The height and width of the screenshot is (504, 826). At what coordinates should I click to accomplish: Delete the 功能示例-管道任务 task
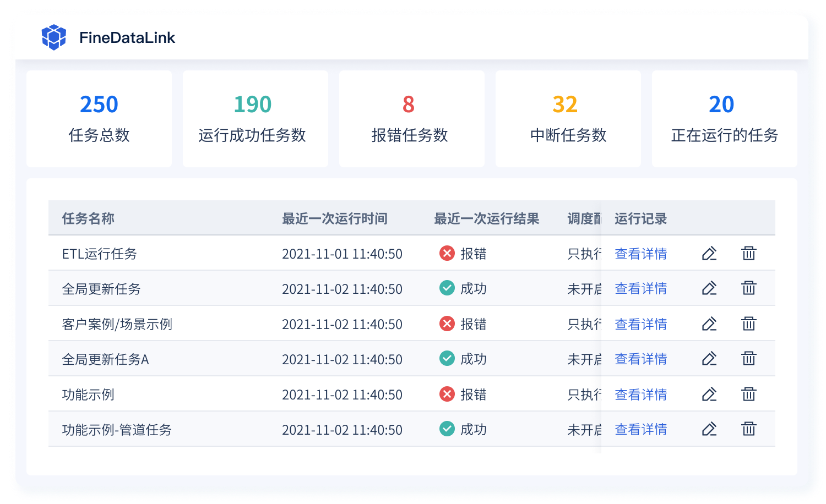click(x=748, y=429)
